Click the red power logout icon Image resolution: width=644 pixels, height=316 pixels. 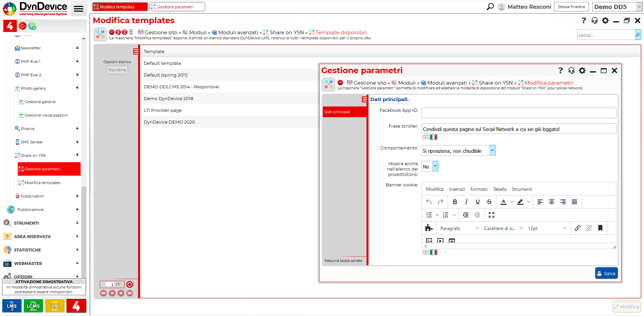23,26
